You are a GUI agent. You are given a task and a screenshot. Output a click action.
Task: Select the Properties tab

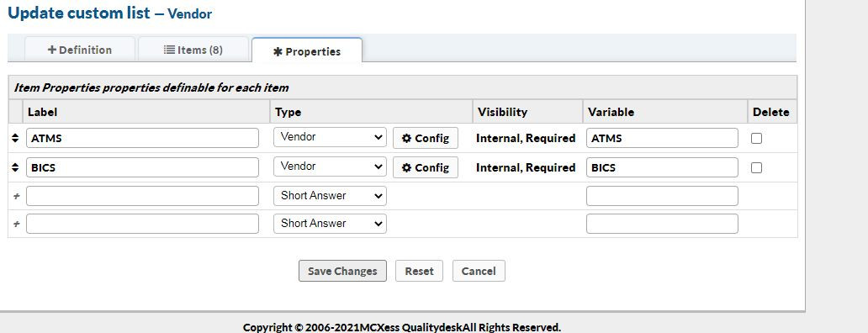(307, 51)
